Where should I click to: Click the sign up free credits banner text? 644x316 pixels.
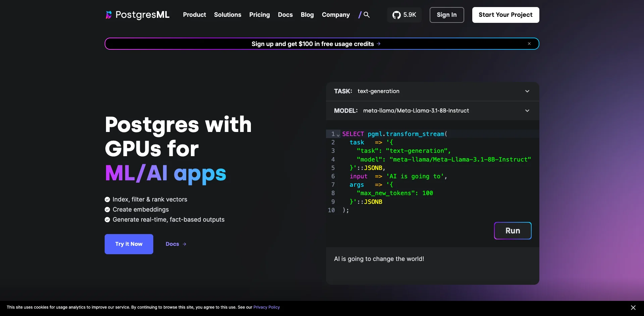[x=313, y=44]
